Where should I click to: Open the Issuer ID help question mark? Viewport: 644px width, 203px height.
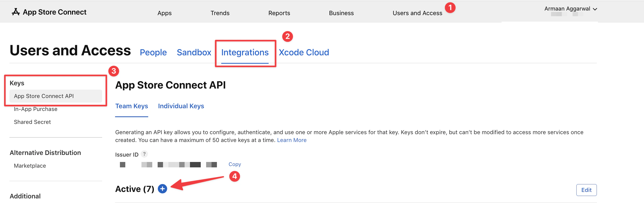click(144, 154)
